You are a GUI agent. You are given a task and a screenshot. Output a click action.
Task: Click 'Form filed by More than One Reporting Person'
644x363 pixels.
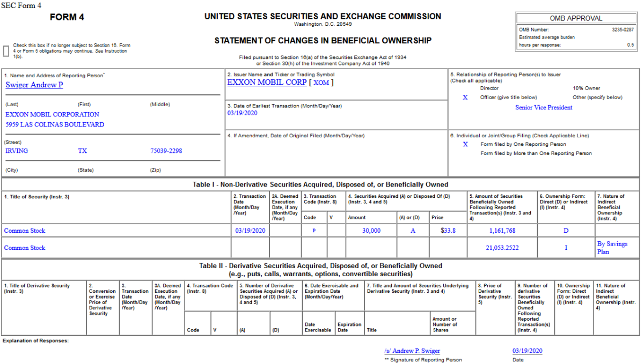[x=536, y=153]
